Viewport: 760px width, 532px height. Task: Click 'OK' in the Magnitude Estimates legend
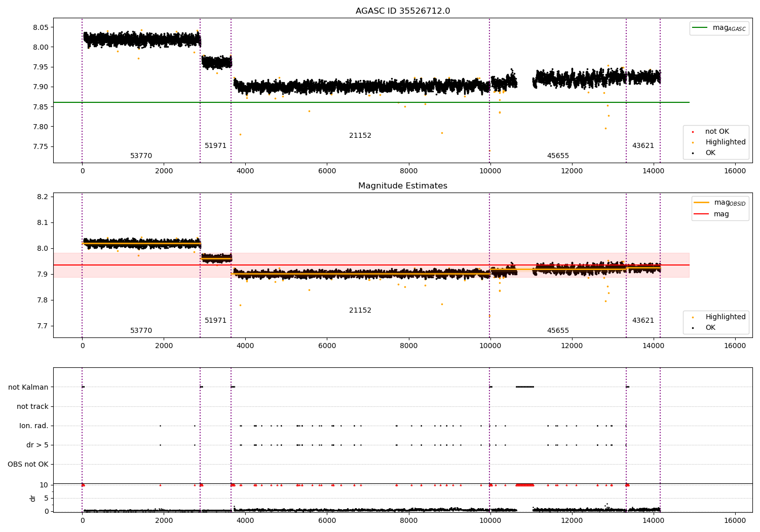(710, 328)
